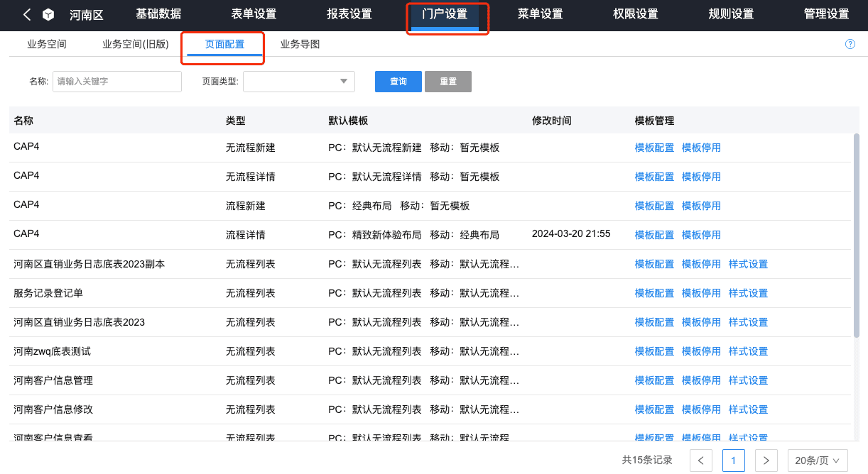Go to previous page arrow
Image resolution: width=868 pixels, height=474 pixels.
coord(700,461)
